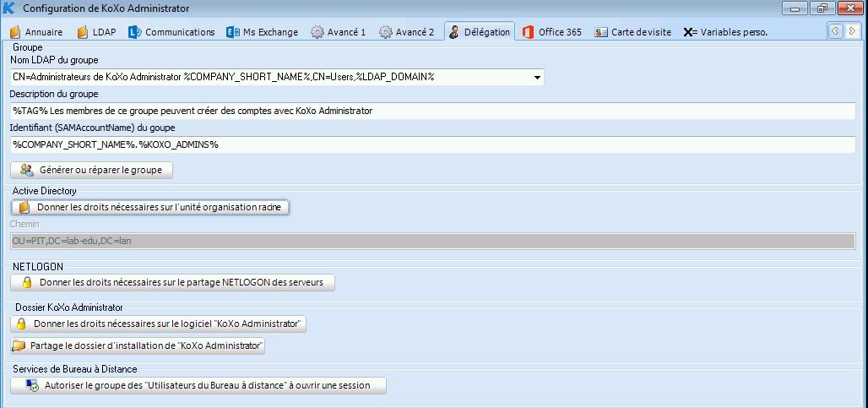
Task: Click the Annuaire book icon
Action: (15, 32)
